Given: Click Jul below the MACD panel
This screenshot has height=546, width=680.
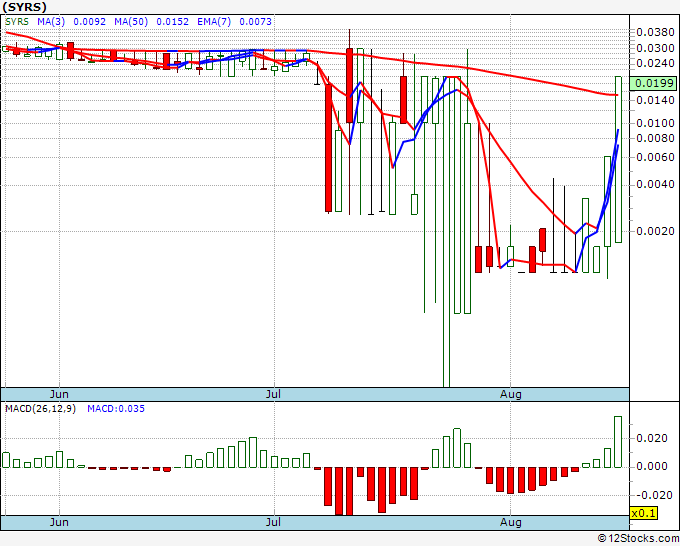Looking at the screenshot, I should [273, 522].
